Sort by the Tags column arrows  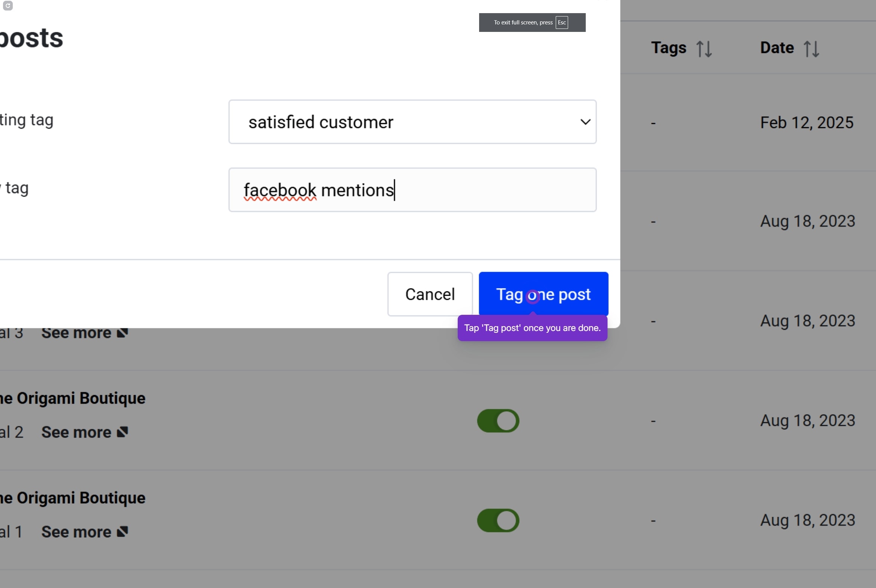pyautogui.click(x=704, y=49)
